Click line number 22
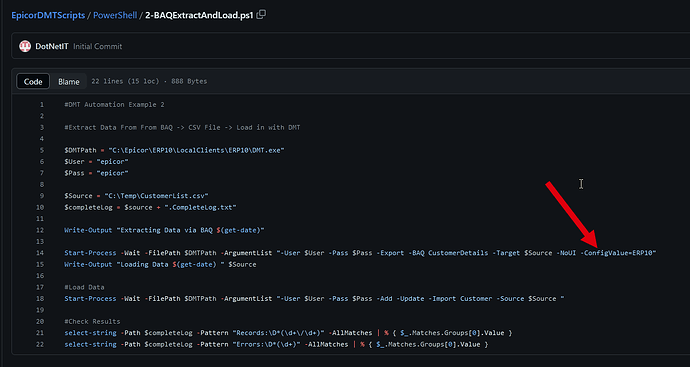This screenshot has height=367, width=690. pos(40,345)
